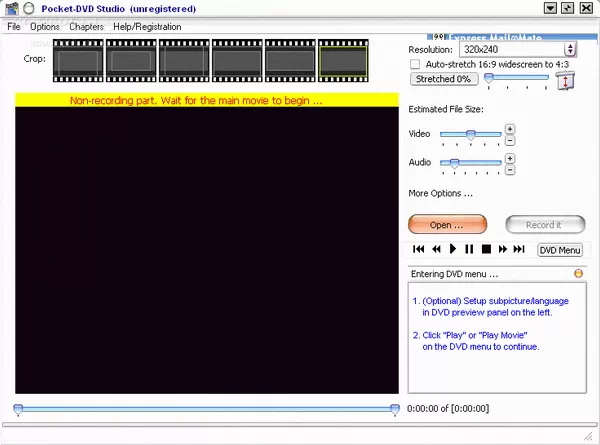Pause the DVD playback

(469, 249)
